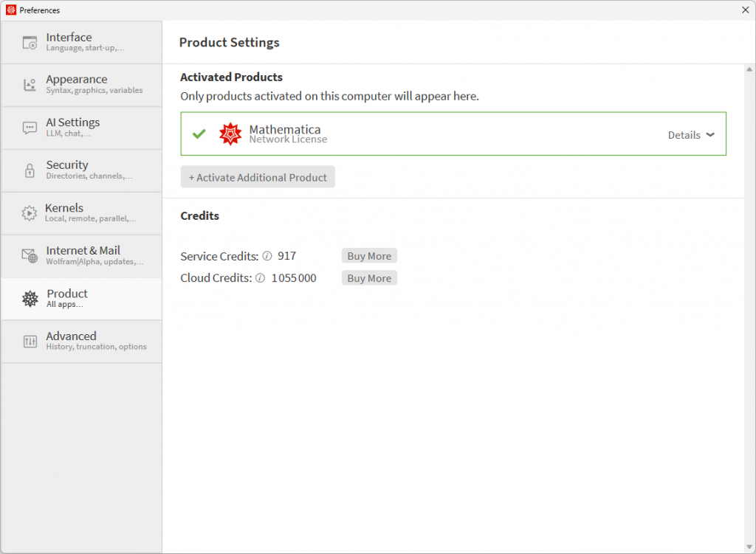This screenshot has width=756, height=554.
Task: Click the Kernels gear icon
Action: 28,212
